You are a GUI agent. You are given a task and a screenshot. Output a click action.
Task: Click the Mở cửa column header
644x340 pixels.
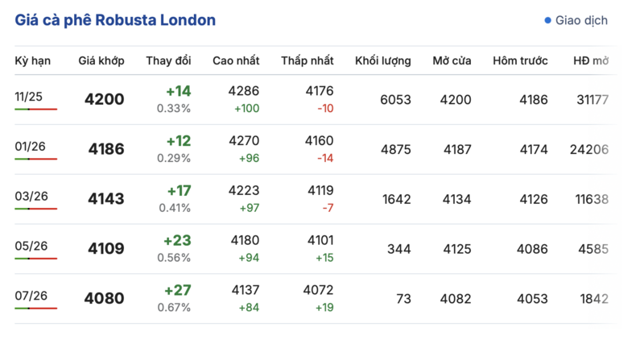pos(452,61)
